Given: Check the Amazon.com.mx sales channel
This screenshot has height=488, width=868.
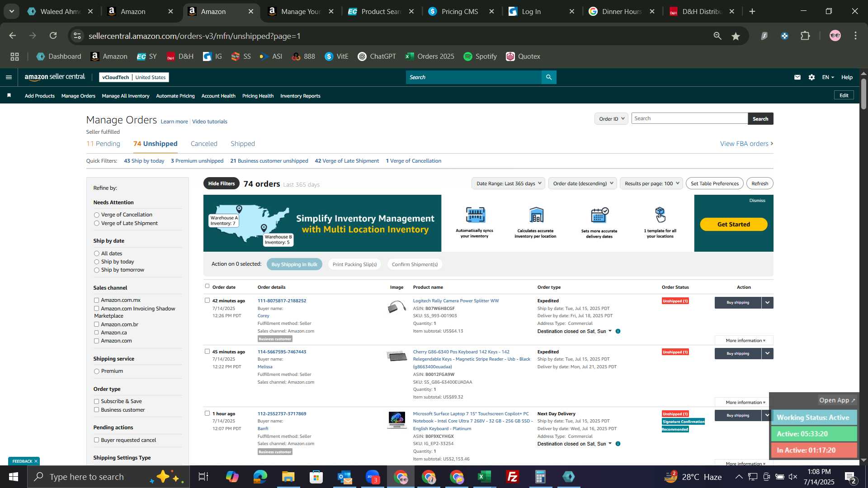Looking at the screenshot, I should coord(96,300).
